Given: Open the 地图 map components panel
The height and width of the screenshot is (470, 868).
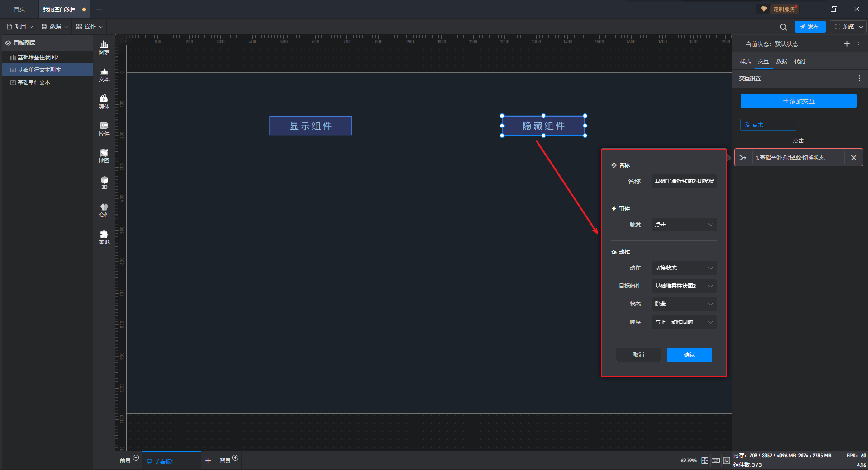Looking at the screenshot, I should pos(104,156).
